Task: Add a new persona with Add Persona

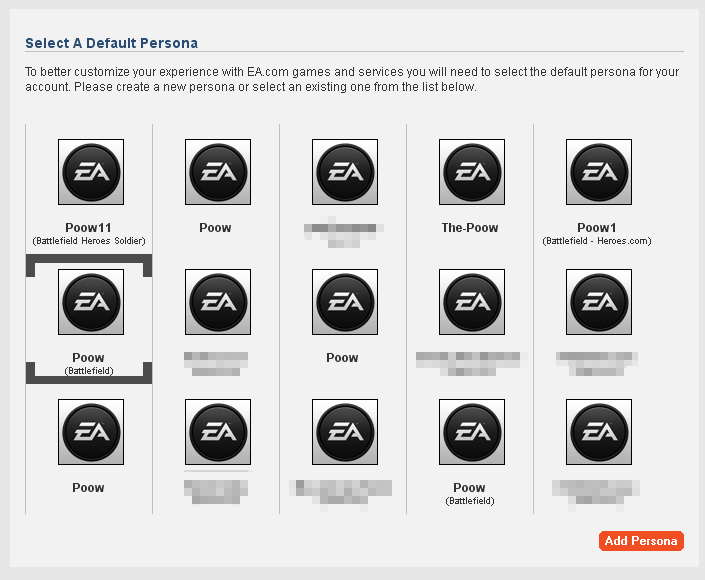Action: pos(641,541)
